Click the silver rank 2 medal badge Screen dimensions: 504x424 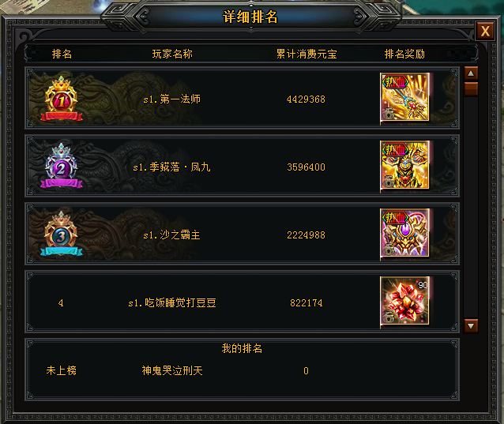pyautogui.click(x=62, y=166)
